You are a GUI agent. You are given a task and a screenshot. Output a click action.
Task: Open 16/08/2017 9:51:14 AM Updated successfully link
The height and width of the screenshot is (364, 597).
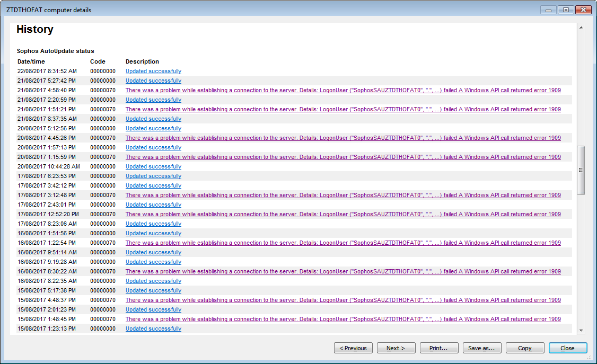pyautogui.click(x=153, y=252)
